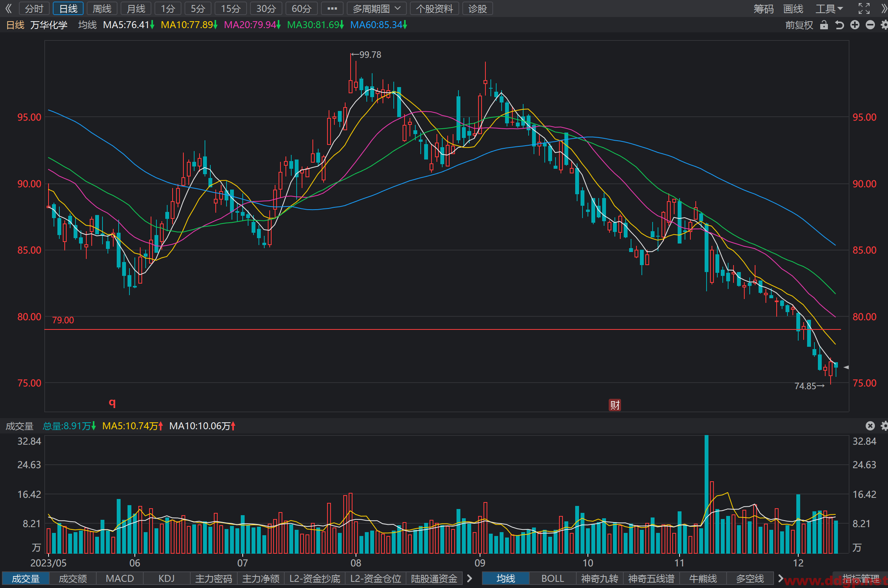888x588 pixels.
Task: Open main chart settings gear icon
Action: [x=884, y=25]
